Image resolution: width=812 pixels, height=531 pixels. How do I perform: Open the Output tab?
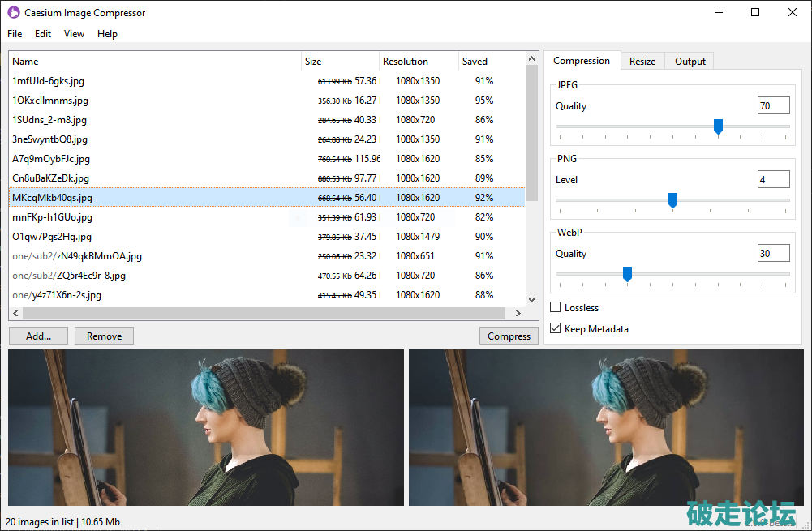pyautogui.click(x=690, y=62)
